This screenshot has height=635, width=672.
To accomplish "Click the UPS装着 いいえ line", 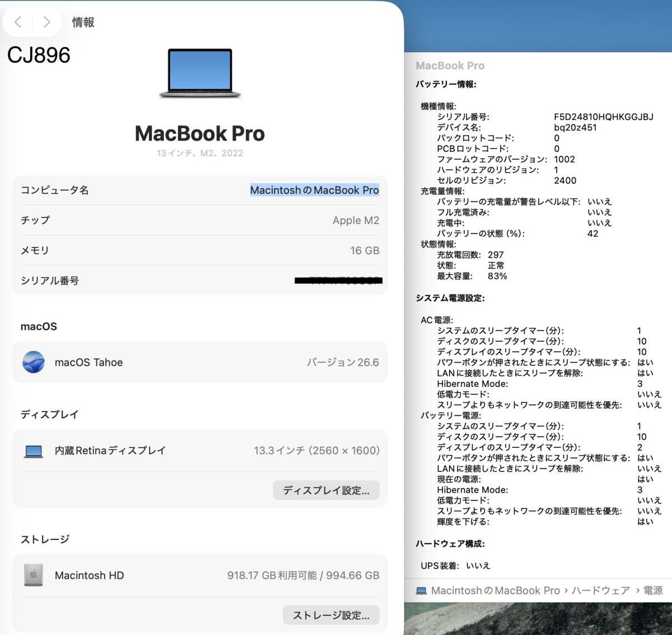I will coord(455,566).
